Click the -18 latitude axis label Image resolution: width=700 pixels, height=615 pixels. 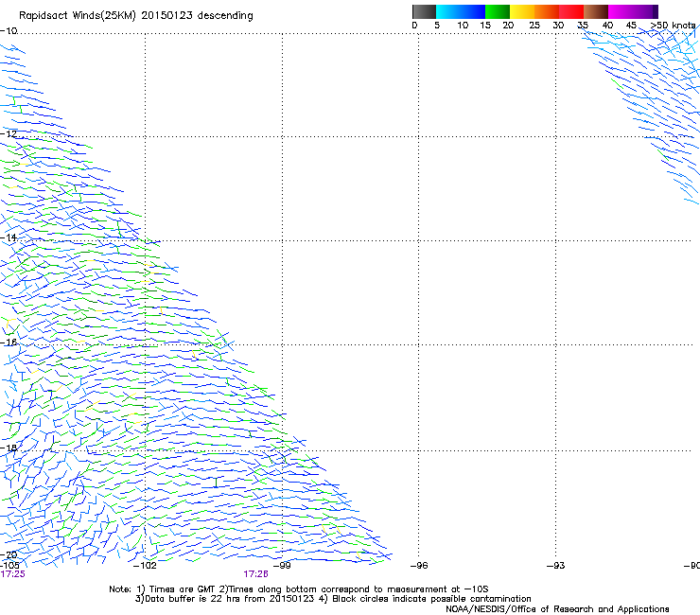9,448
